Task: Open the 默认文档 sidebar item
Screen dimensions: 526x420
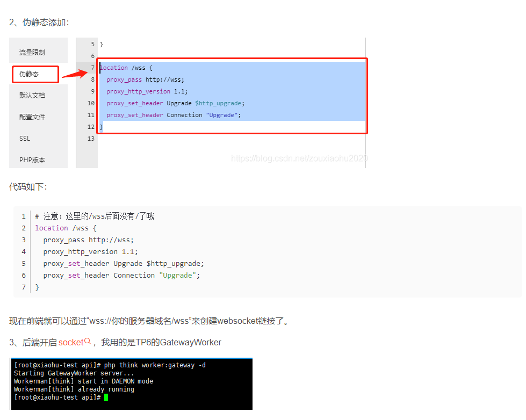Action: (x=32, y=96)
